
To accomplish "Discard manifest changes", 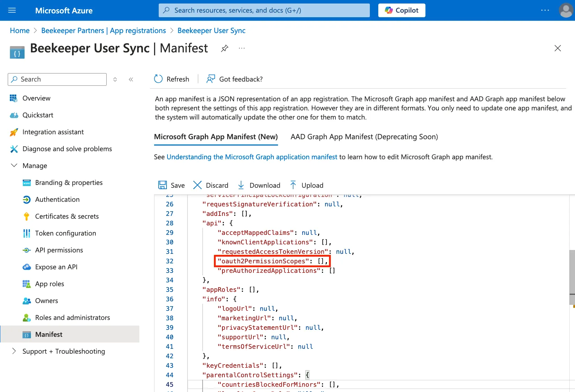I will tap(211, 185).
